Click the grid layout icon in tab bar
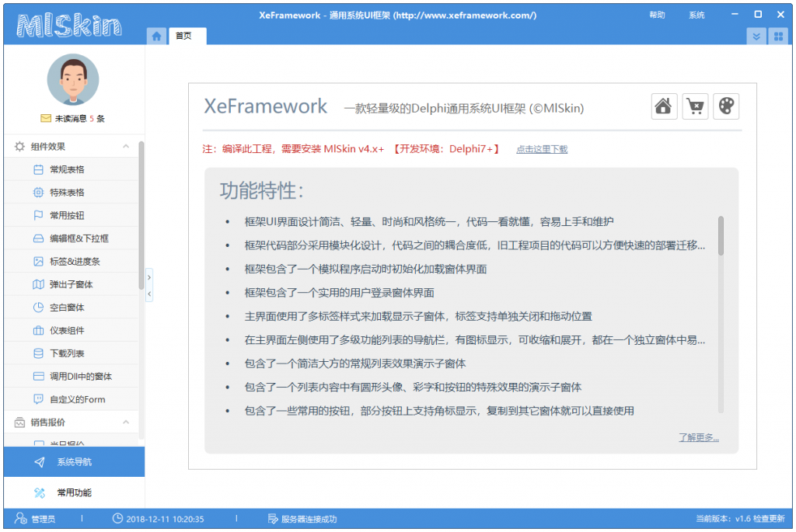796x532 pixels. (778, 36)
